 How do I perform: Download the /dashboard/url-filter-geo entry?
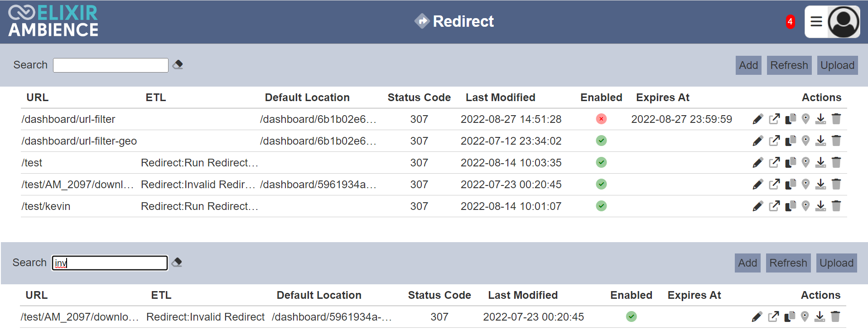point(820,141)
